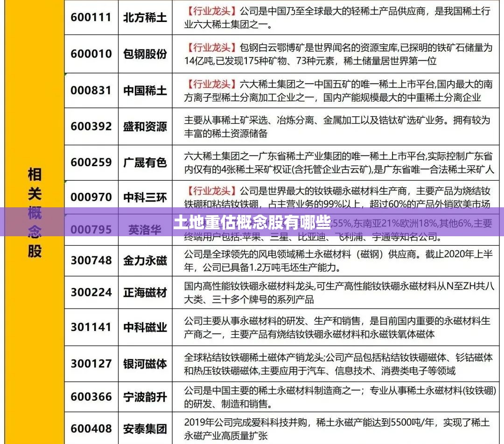Click the 包钢股份 description about 白云鄂博矿
The width and height of the screenshot is (504, 444).
[x=338, y=54]
